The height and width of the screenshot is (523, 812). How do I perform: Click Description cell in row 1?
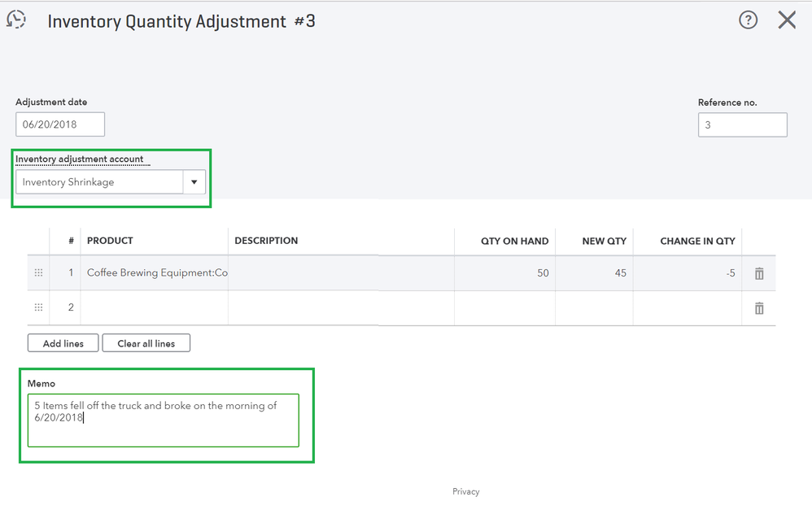pos(340,273)
